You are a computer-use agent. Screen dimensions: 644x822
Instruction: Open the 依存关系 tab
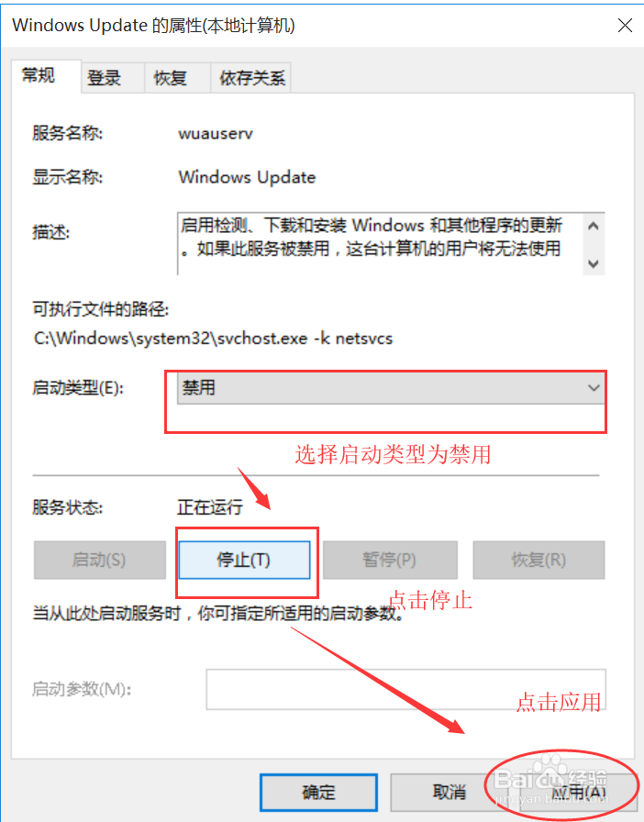tap(250, 79)
